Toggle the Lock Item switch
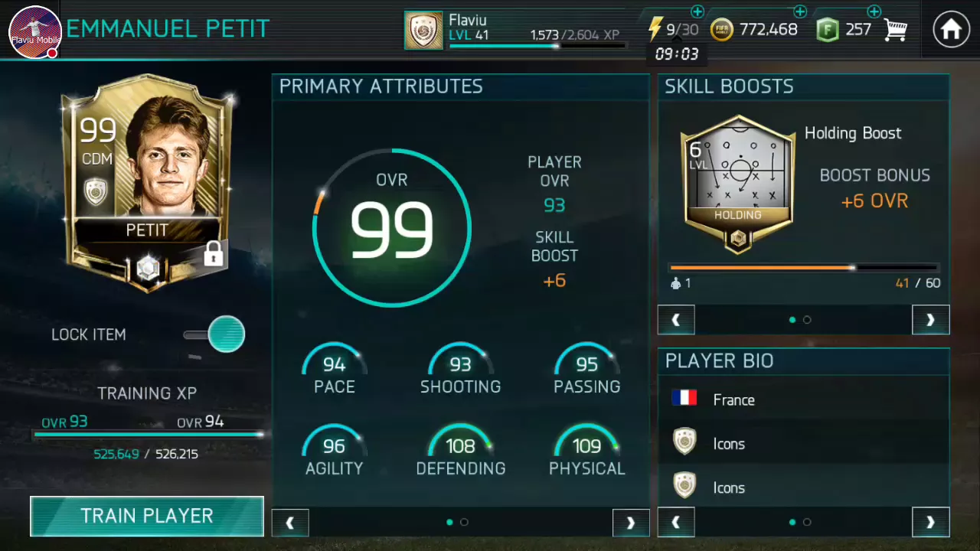 click(215, 334)
